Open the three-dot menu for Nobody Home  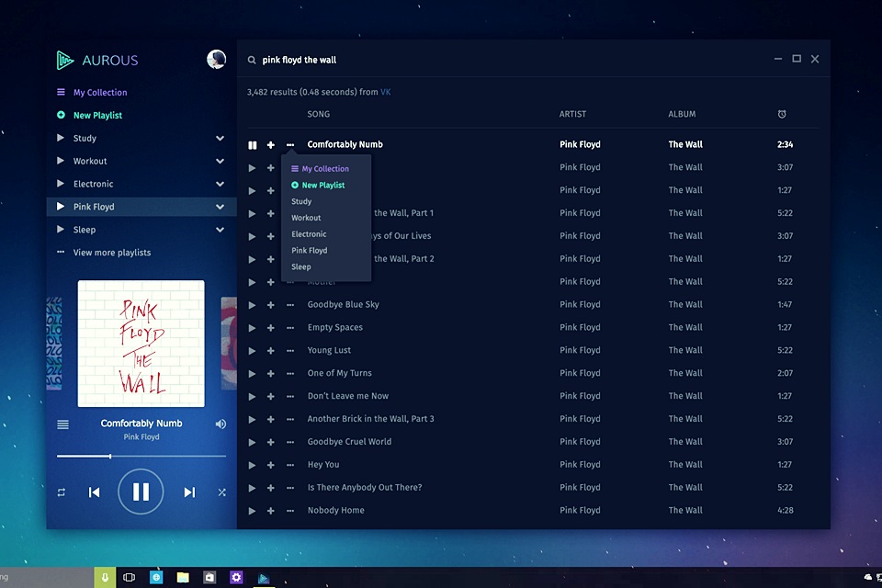click(x=290, y=511)
